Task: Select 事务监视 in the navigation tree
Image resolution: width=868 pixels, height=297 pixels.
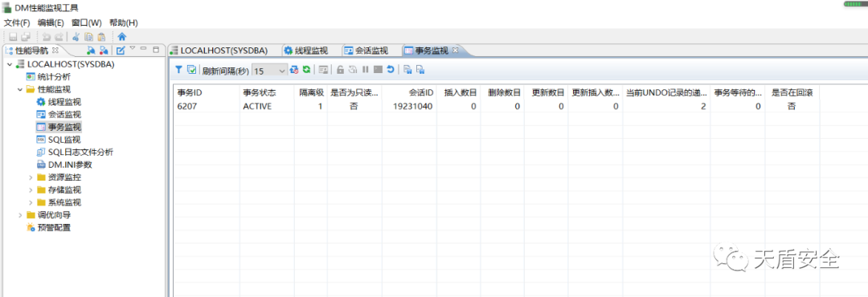Action: click(64, 127)
